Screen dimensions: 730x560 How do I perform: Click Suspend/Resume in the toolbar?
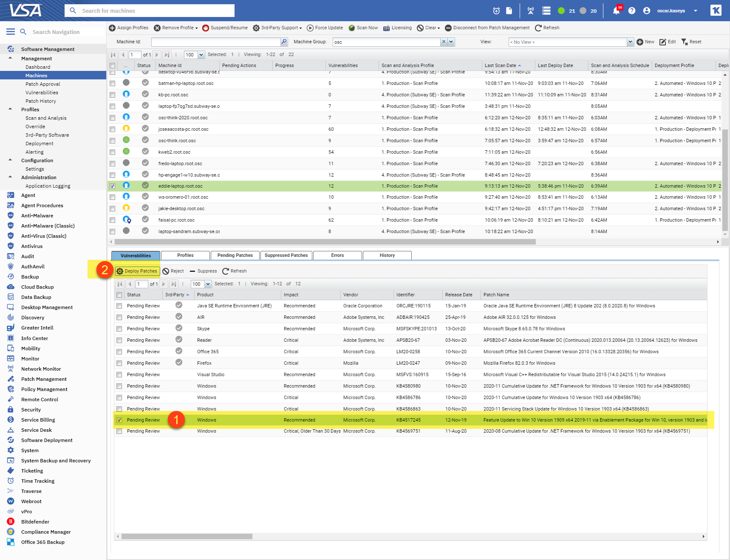[225, 28]
